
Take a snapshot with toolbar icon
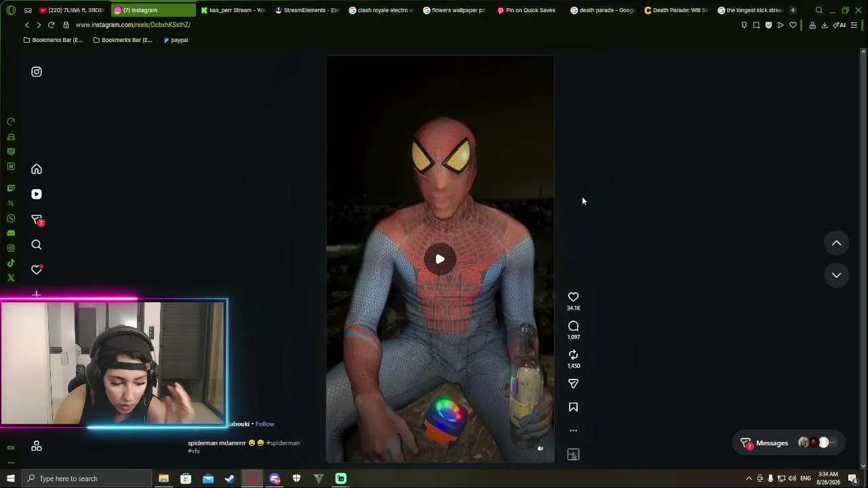[756, 25]
